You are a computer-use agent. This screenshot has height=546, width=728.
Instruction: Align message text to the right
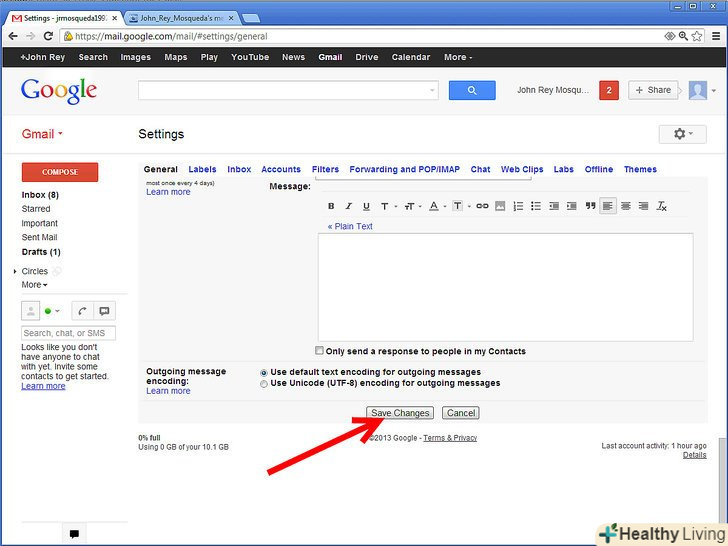(x=644, y=206)
